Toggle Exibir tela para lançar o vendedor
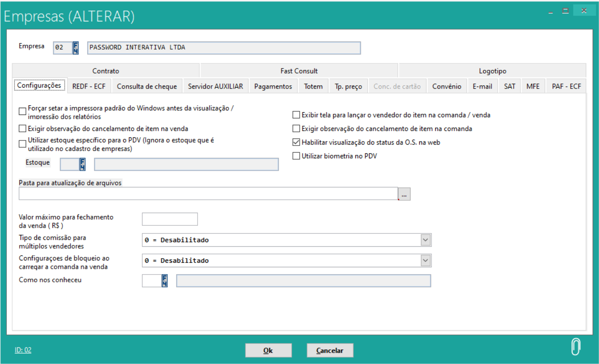The height and width of the screenshot is (364, 599). click(x=297, y=115)
